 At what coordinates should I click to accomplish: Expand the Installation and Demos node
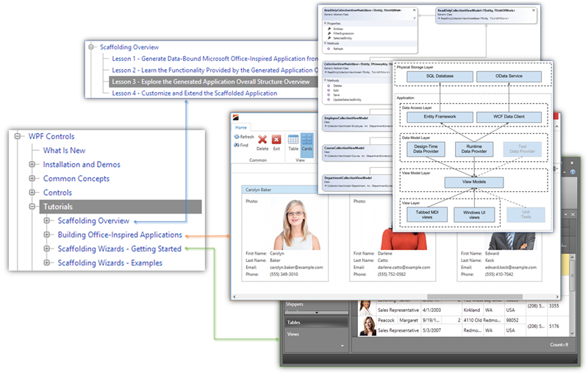[x=32, y=164]
